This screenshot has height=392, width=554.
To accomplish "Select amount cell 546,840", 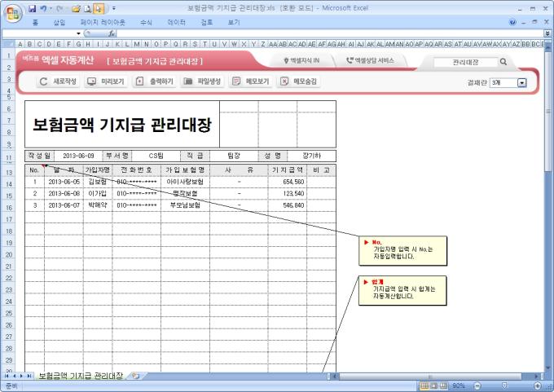I will point(287,205).
